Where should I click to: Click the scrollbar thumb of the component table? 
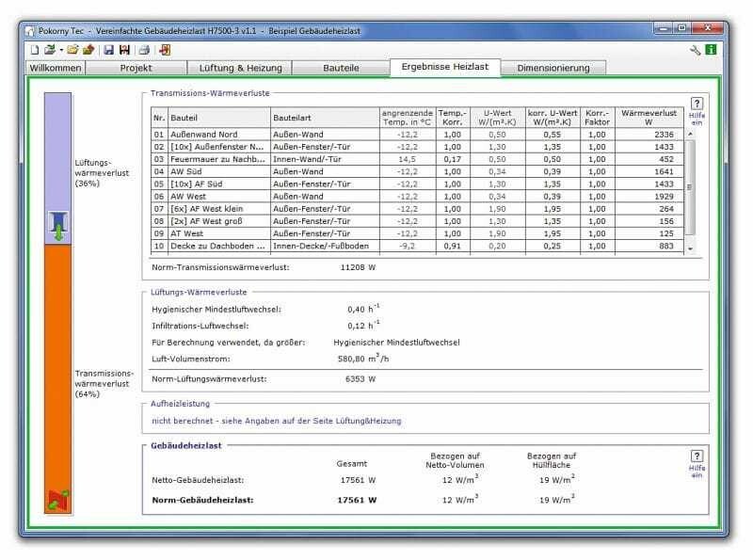(x=691, y=187)
